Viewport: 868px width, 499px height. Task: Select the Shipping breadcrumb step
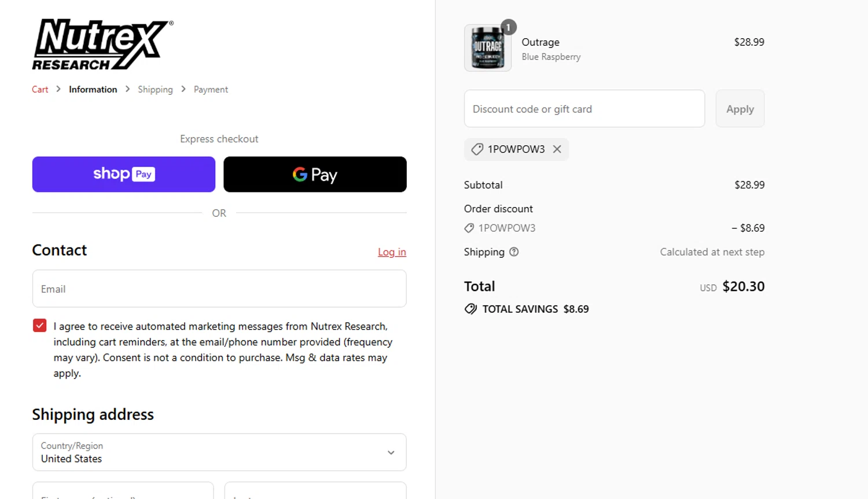click(x=155, y=90)
